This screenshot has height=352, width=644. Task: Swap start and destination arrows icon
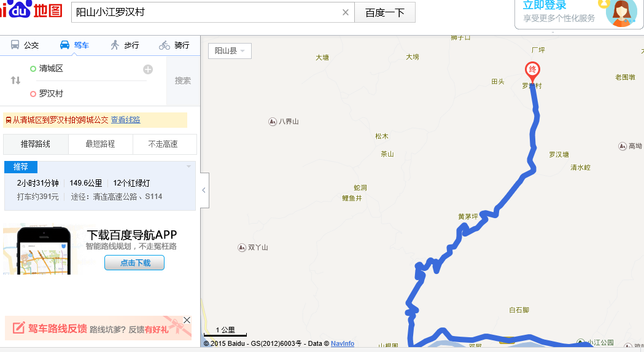tap(15, 80)
